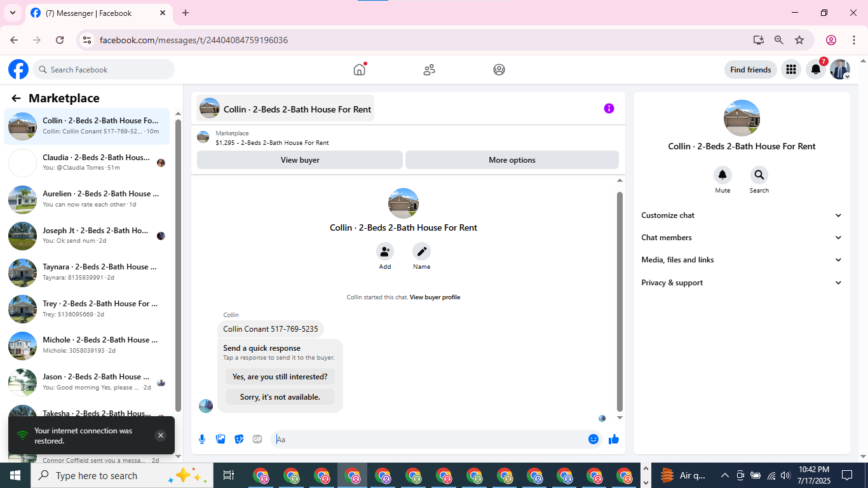
Task: Open the Facebook Menu grid icon
Action: [791, 69]
